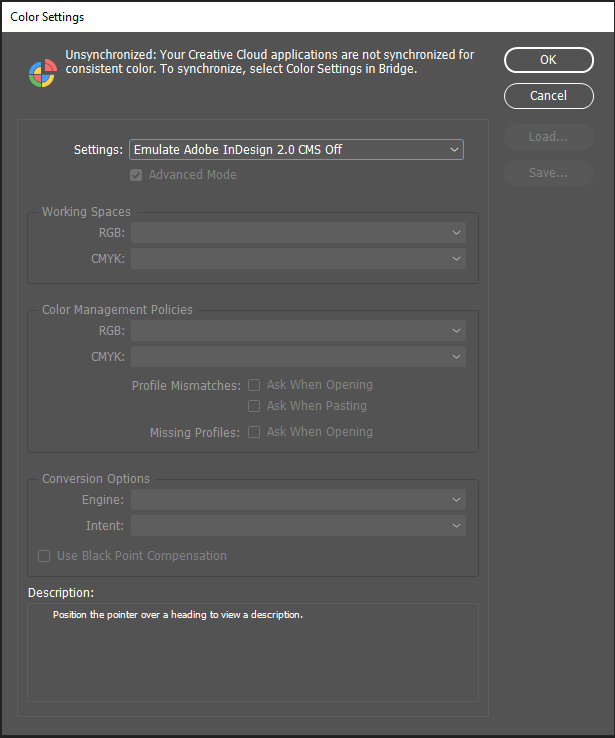Open the Color Management Policies RGB dropdown
The height and width of the screenshot is (738, 615).
click(298, 331)
